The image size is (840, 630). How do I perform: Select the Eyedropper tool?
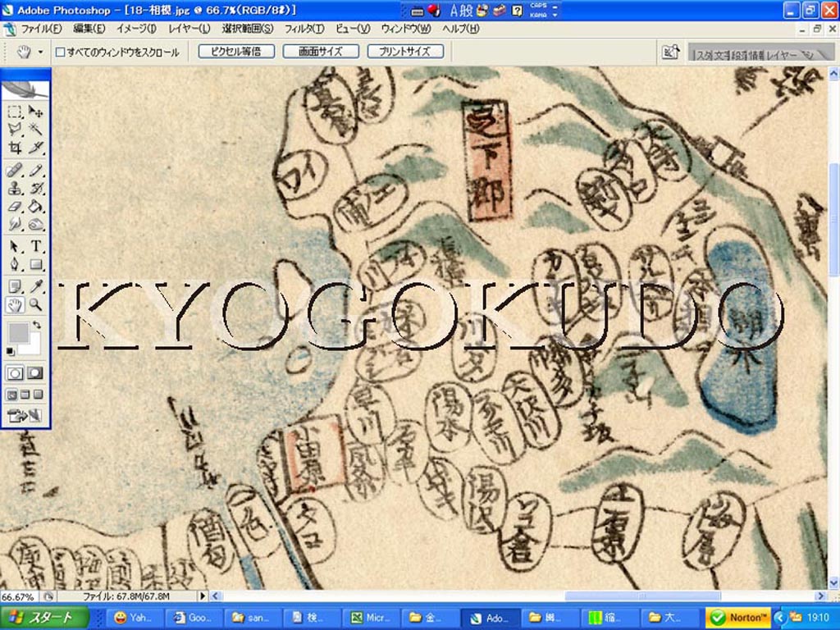[35, 286]
